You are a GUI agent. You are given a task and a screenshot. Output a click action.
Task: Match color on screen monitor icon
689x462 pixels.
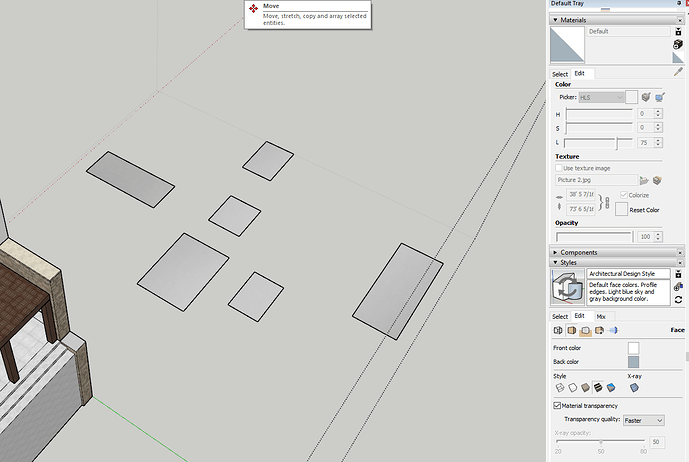(x=660, y=97)
